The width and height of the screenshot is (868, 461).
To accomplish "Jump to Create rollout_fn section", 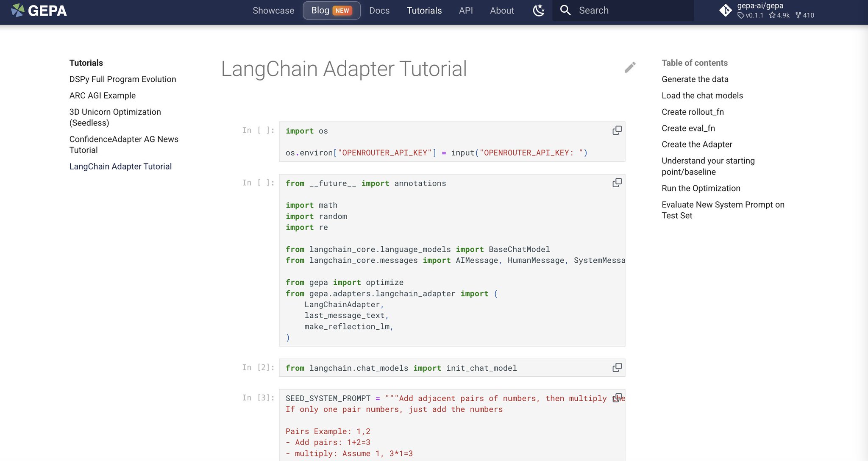I will (693, 112).
